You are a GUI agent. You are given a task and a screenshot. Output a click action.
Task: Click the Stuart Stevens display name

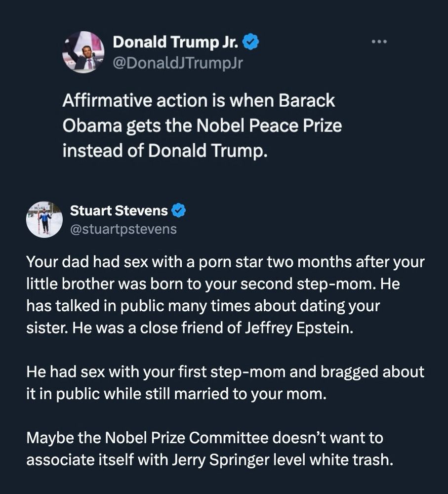[119, 210]
